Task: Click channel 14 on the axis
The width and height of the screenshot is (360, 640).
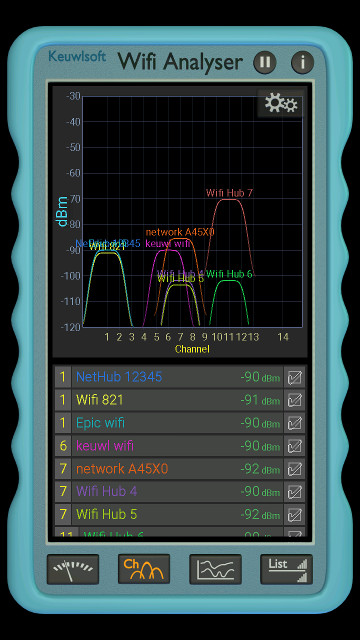Action: point(283,337)
